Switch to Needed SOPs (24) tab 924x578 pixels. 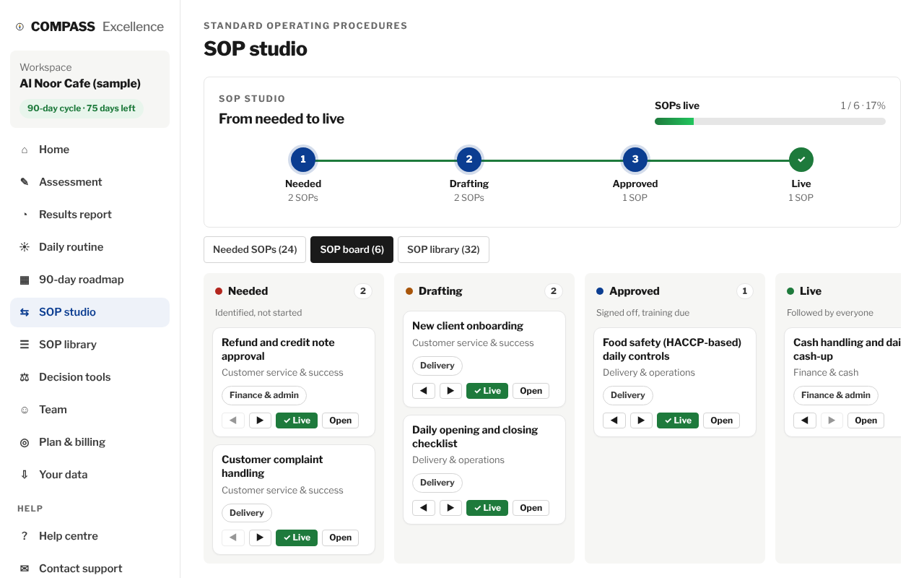pos(255,249)
